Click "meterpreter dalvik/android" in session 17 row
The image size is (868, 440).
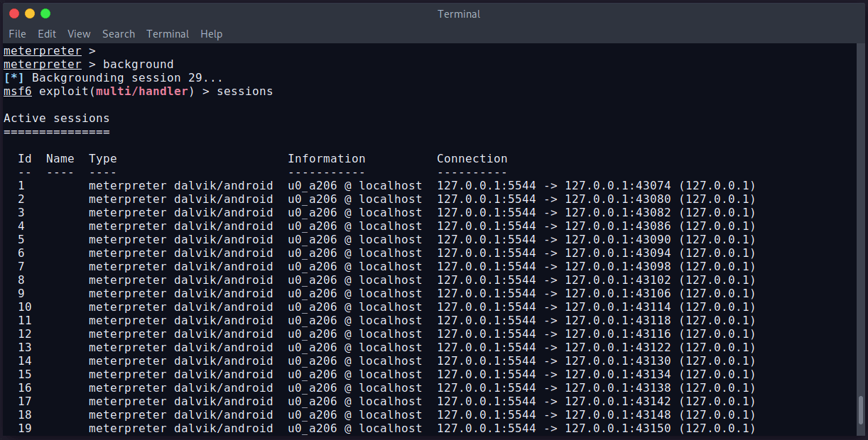click(x=181, y=402)
